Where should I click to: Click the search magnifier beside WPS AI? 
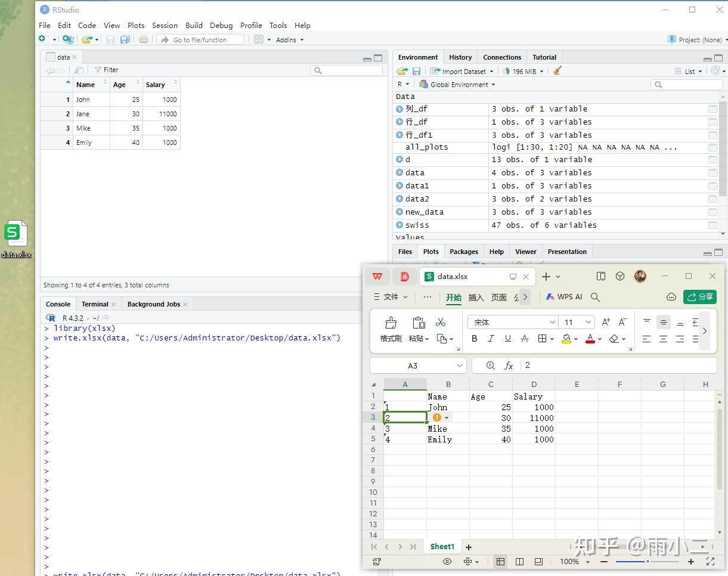[x=595, y=297]
